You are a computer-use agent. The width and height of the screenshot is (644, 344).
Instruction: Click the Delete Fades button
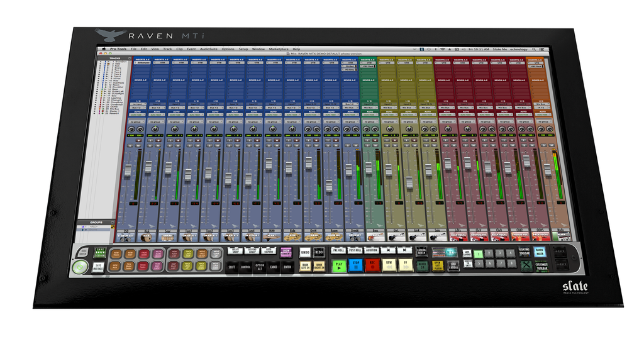[143, 266]
